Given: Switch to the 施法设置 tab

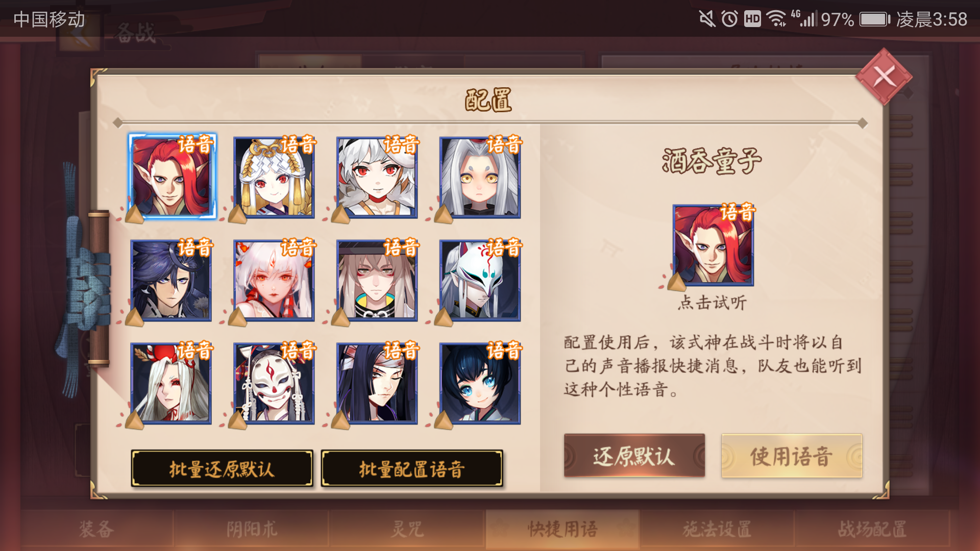Looking at the screenshot, I should coord(717,529).
